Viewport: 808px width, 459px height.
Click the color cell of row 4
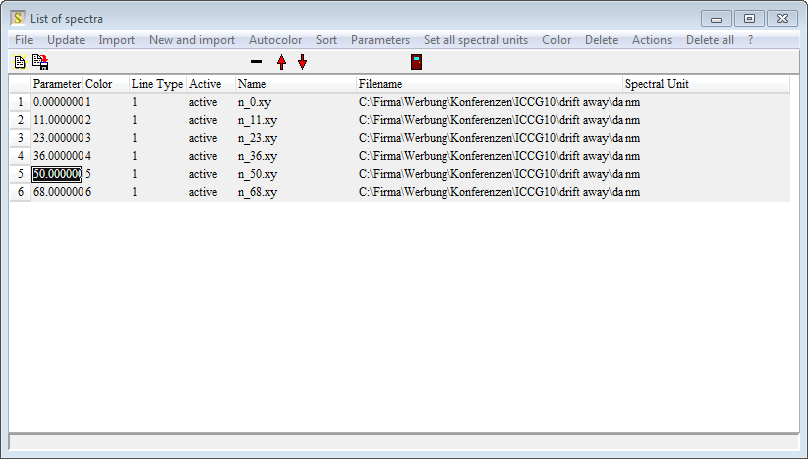(x=105, y=156)
